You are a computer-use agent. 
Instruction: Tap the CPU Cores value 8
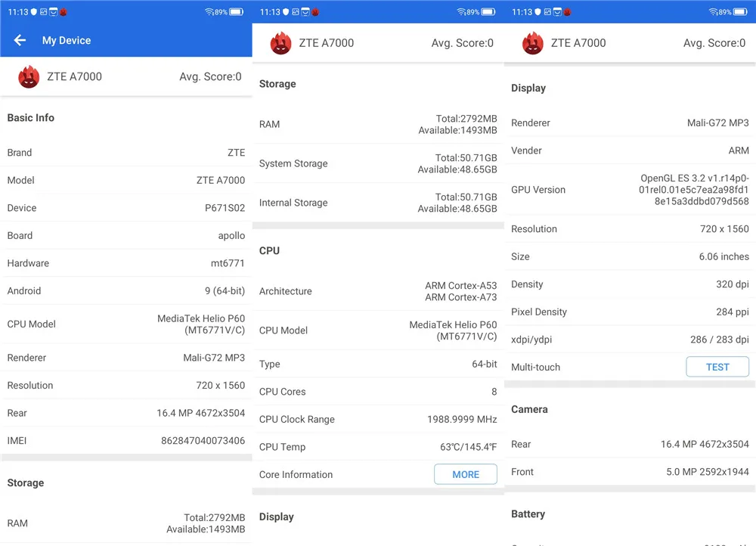pos(494,392)
